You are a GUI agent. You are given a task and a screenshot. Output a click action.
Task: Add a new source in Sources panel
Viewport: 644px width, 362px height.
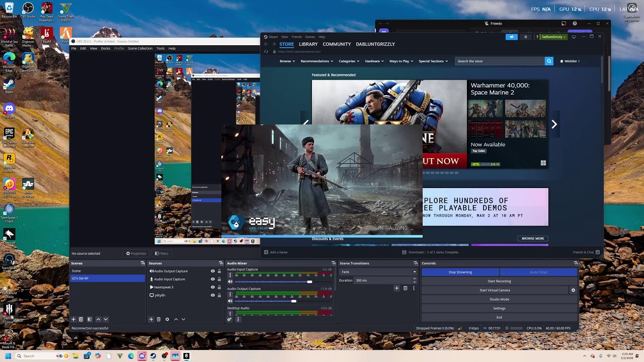click(151, 319)
